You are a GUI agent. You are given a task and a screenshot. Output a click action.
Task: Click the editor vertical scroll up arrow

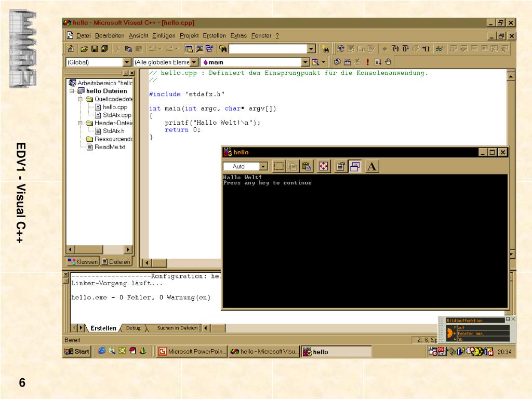click(511, 77)
